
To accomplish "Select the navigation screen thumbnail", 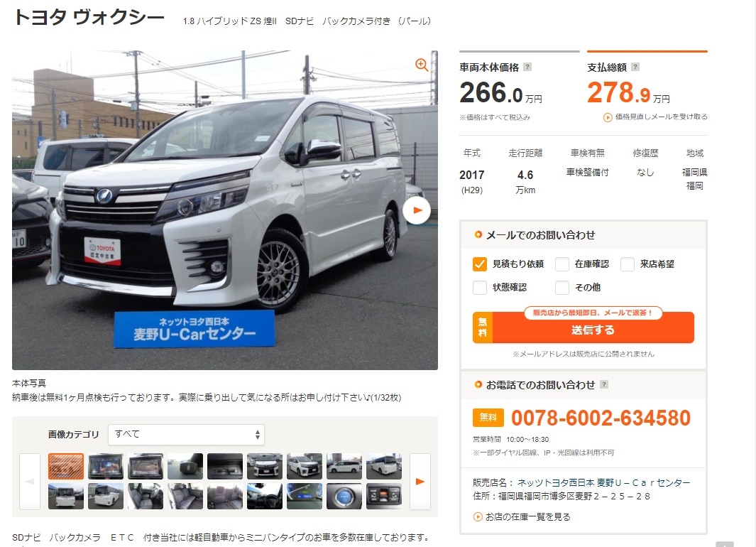I will tap(106, 466).
